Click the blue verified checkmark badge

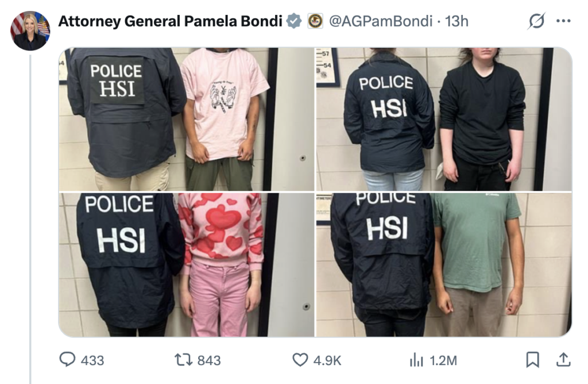point(294,21)
